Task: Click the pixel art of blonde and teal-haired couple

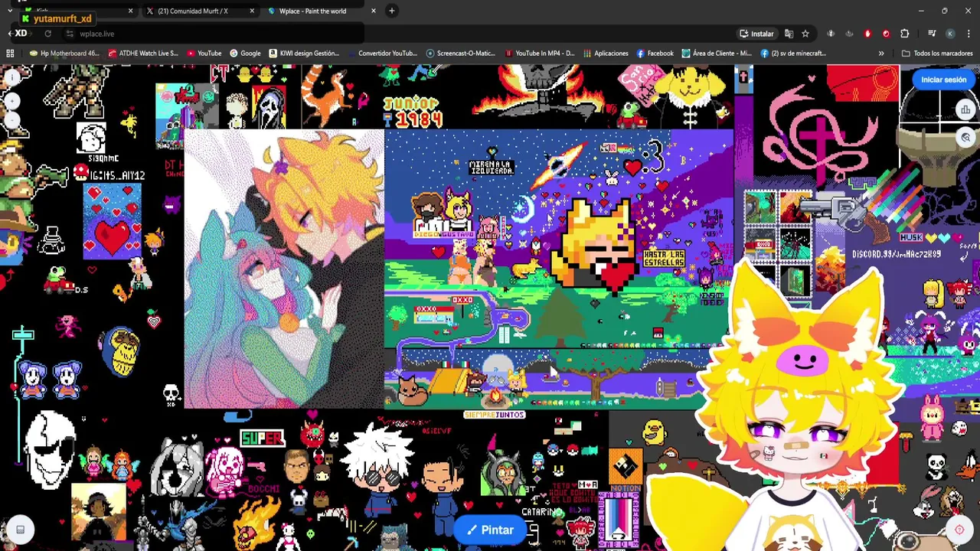Action: (284, 269)
